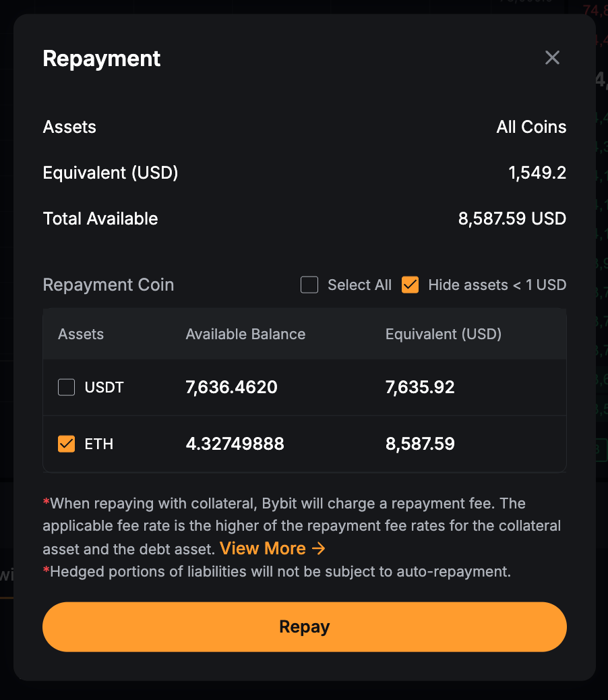Click the arrow icon after View More
This screenshot has width=608, height=700.
point(319,548)
